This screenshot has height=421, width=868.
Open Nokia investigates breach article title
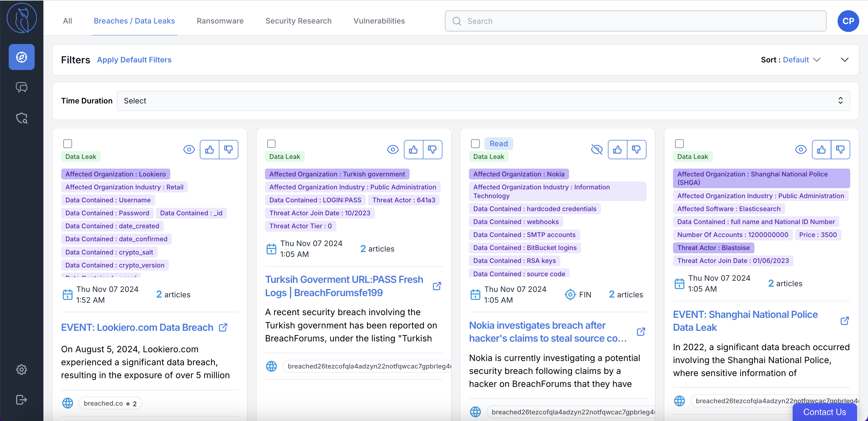pyautogui.click(x=548, y=332)
